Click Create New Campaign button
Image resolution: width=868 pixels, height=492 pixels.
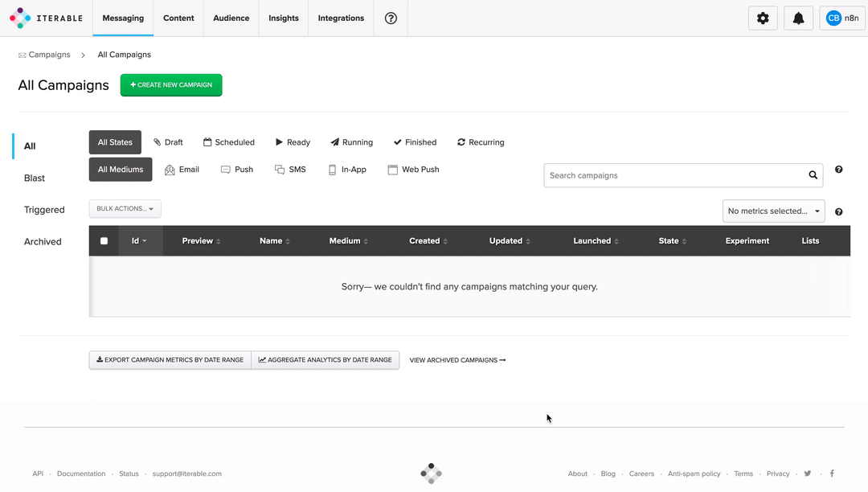point(171,85)
